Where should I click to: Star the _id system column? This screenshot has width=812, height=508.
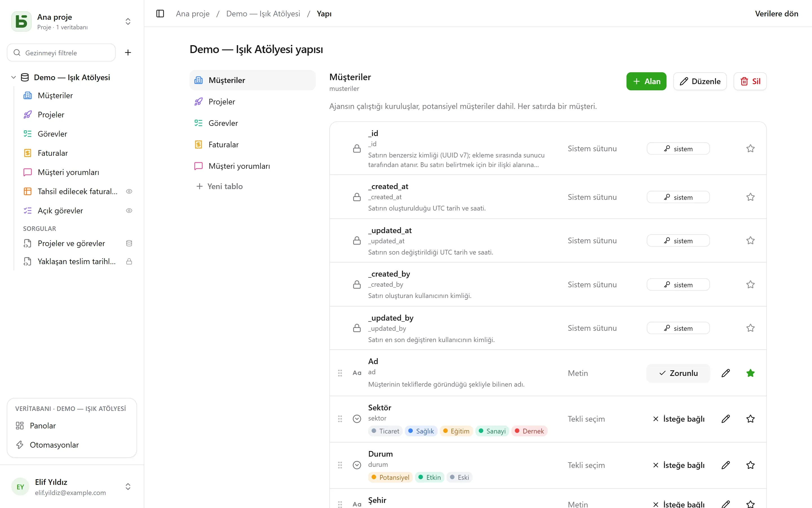pos(751,148)
